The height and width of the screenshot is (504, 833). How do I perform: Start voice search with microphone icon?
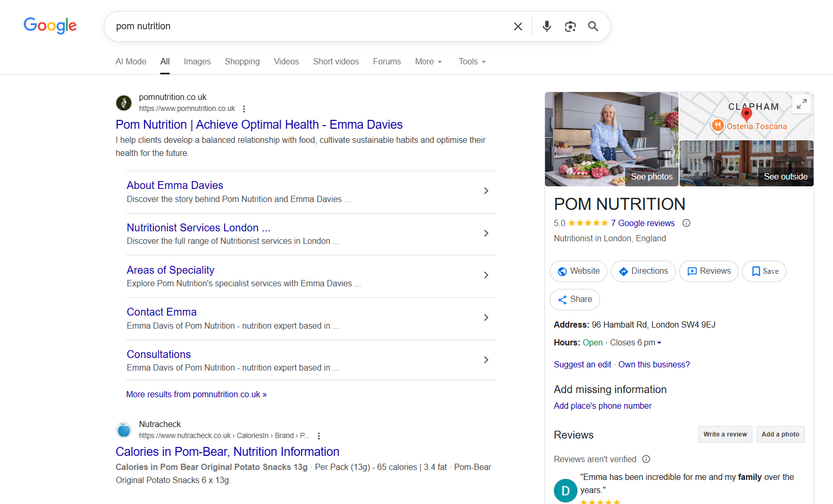(x=547, y=26)
